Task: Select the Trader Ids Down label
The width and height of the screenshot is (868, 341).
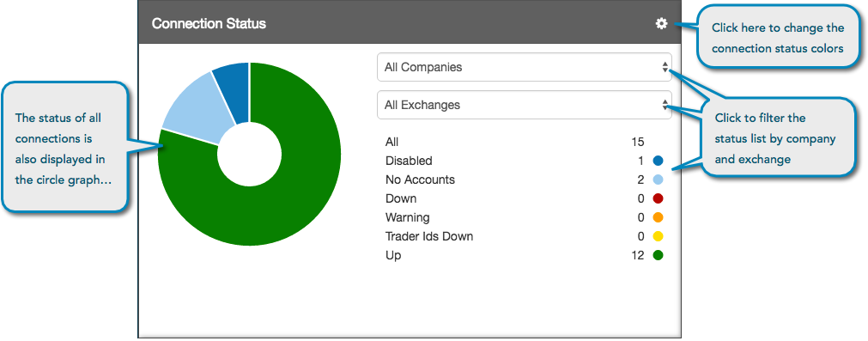Action: tap(429, 236)
